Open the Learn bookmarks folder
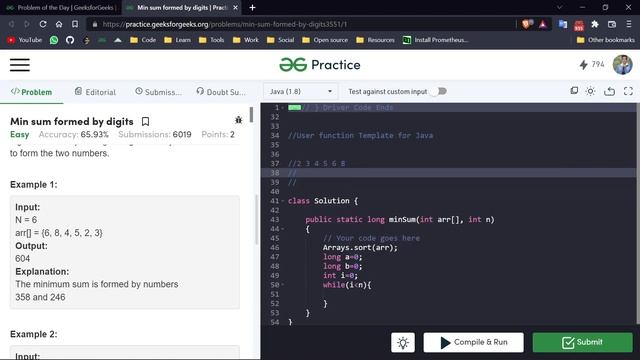 coord(177,40)
